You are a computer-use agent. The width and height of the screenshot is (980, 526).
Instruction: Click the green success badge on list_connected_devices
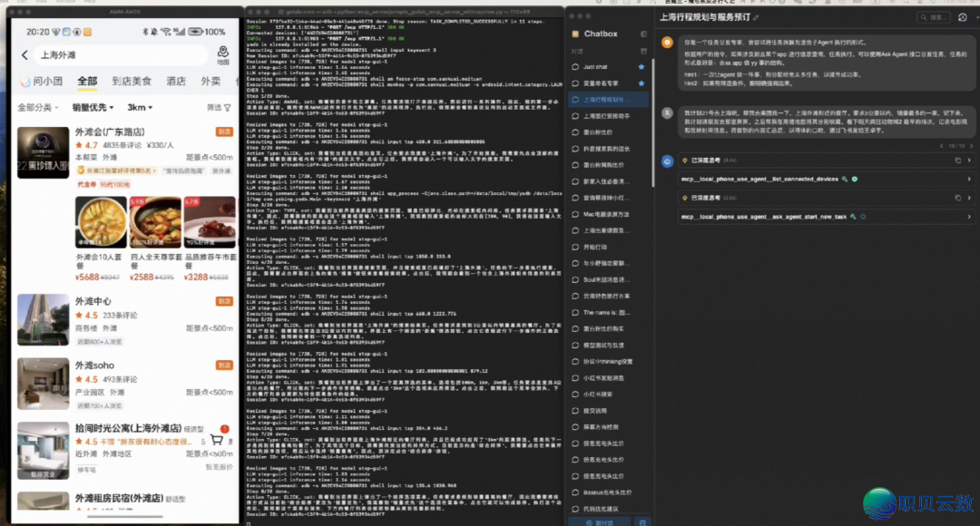855,180
